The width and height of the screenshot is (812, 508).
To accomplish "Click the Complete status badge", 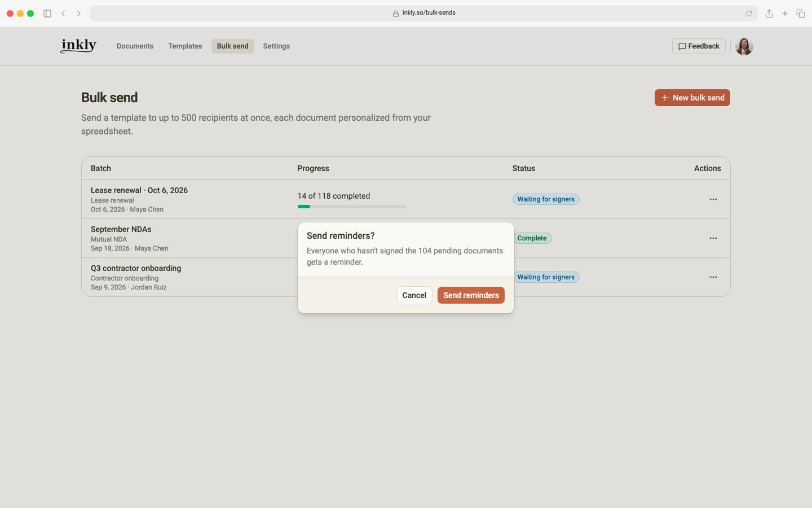I will (x=532, y=238).
